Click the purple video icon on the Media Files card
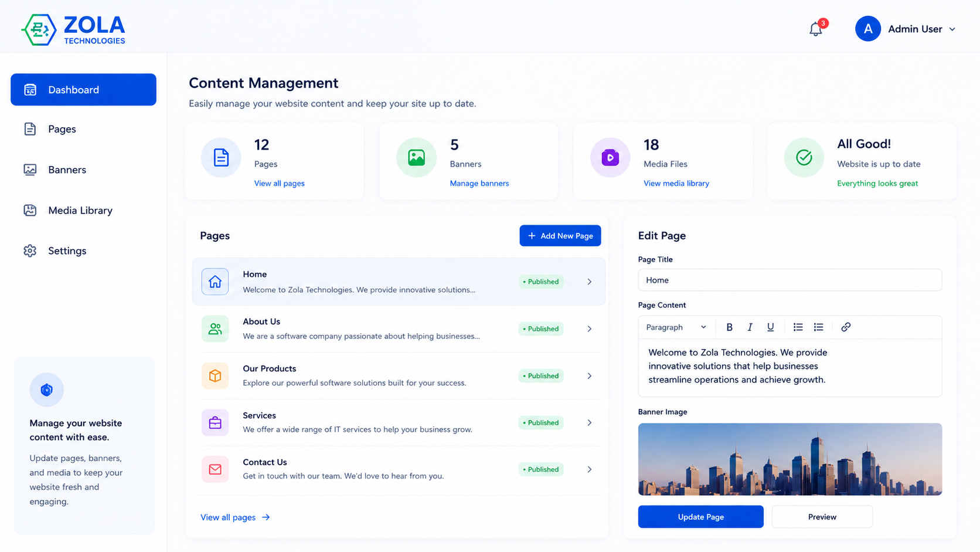980x552 pixels. pos(610,157)
